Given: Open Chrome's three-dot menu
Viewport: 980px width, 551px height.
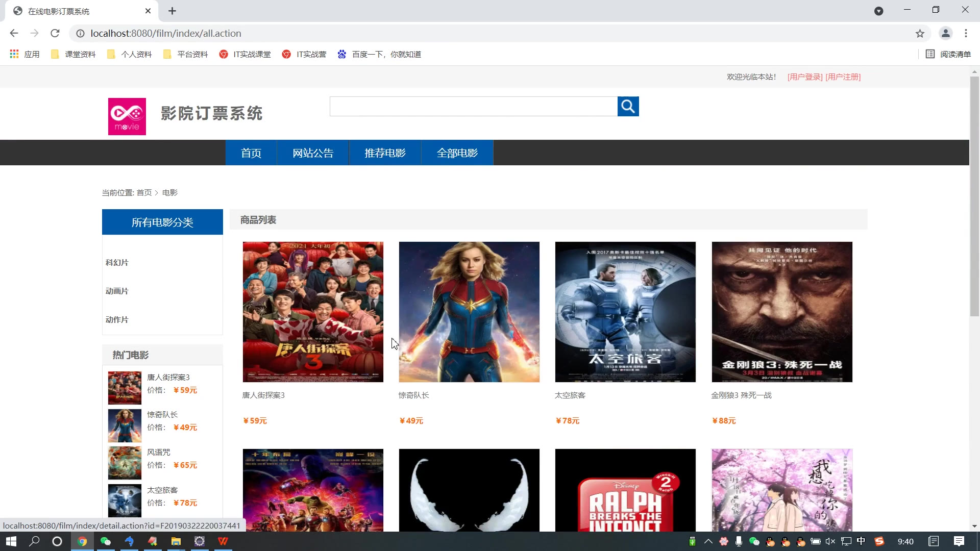Looking at the screenshot, I should [966, 33].
